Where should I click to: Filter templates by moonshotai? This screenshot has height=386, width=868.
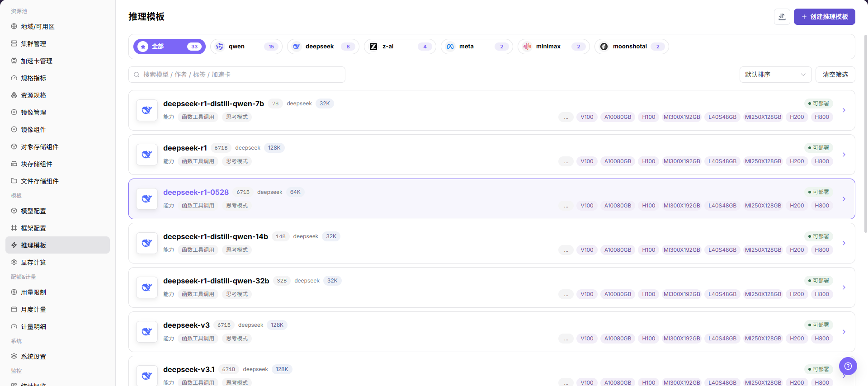tap(632, 47)
